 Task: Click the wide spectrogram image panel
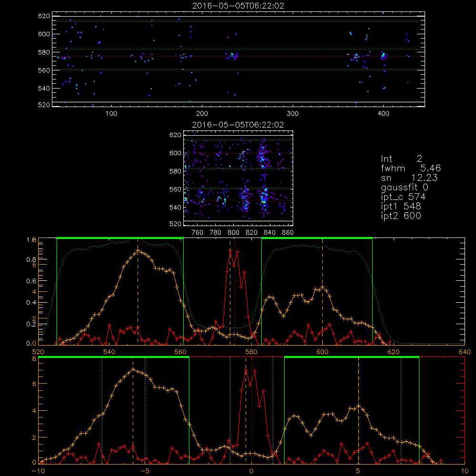coord(238,59)
